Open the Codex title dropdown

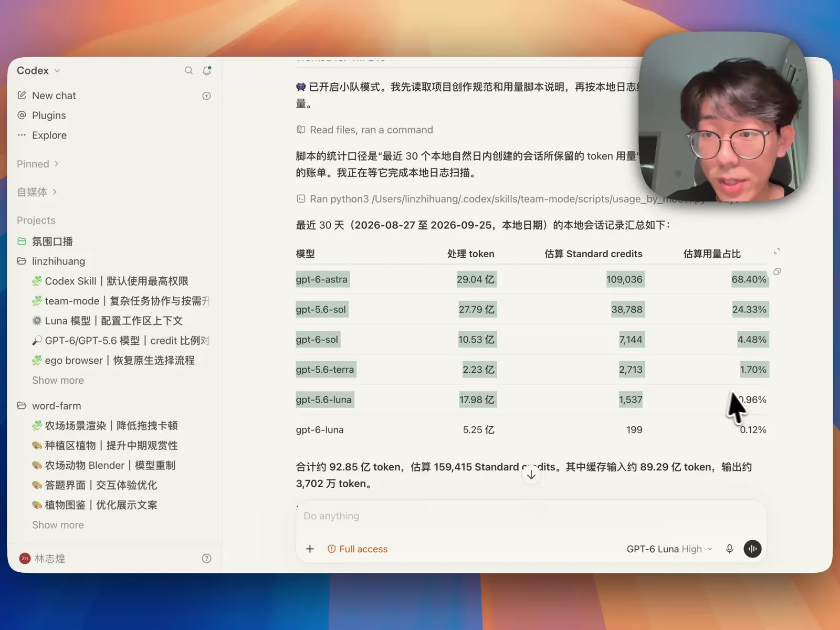point(38,70)
